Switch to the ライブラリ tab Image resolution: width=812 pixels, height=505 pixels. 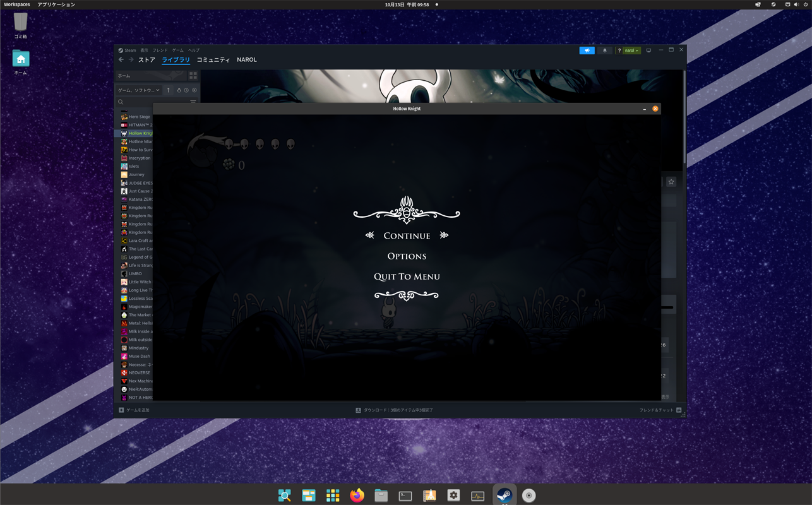click(176, 60)
